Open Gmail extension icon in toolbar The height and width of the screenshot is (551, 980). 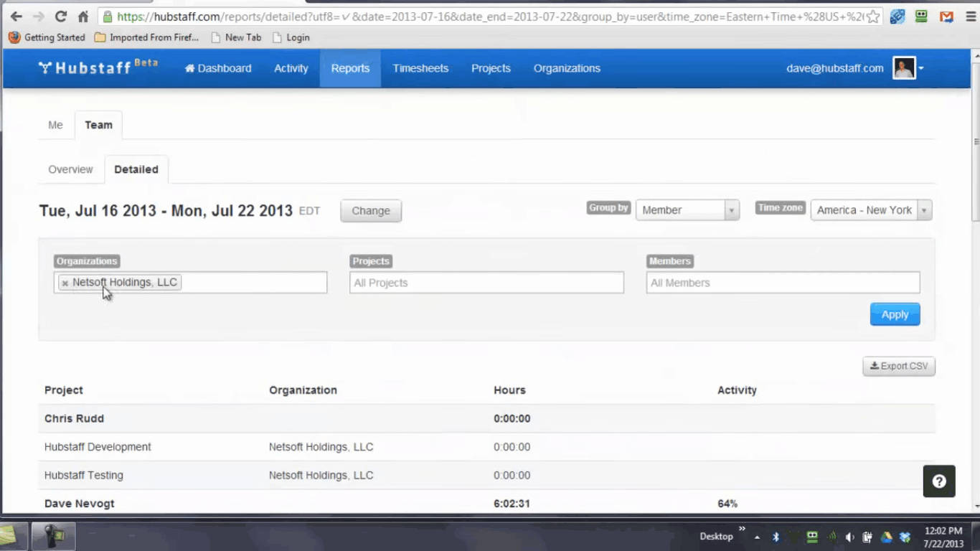[946, 17]
